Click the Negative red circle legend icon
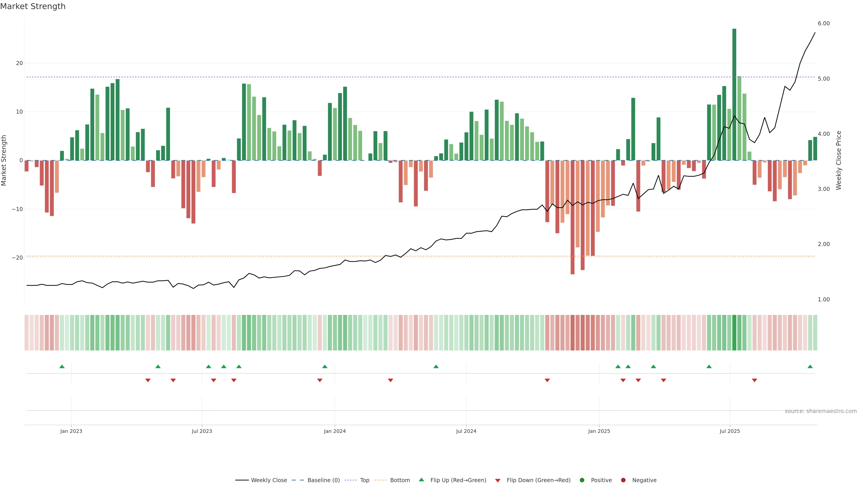This screenshot has width=868, height=488. coord(623,480)
